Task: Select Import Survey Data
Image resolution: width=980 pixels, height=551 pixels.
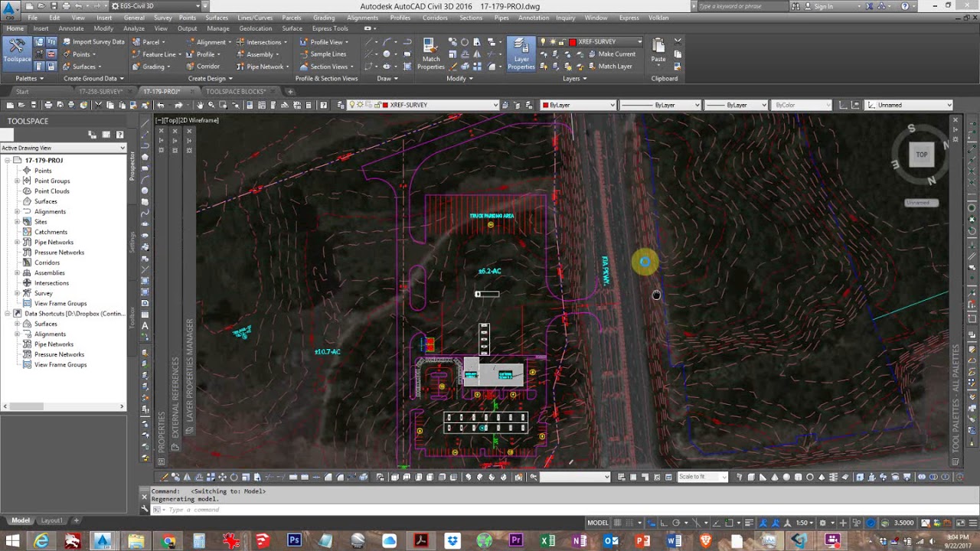Action: 93,42
